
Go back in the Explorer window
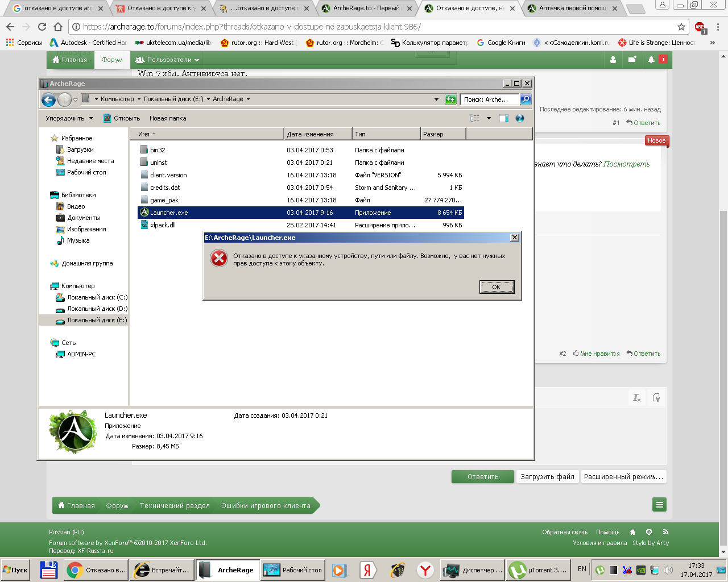49,99
